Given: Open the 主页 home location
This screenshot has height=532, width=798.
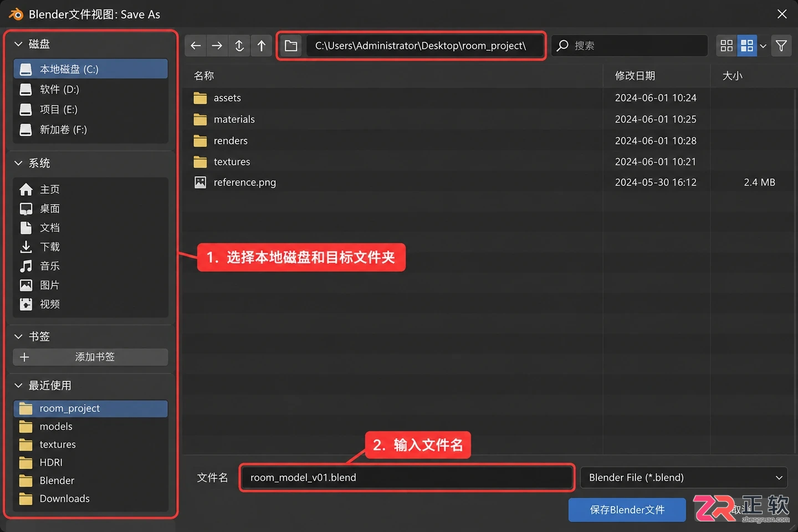Looking at the screenshot, I should pyautogui.click(x=90, y=190).
